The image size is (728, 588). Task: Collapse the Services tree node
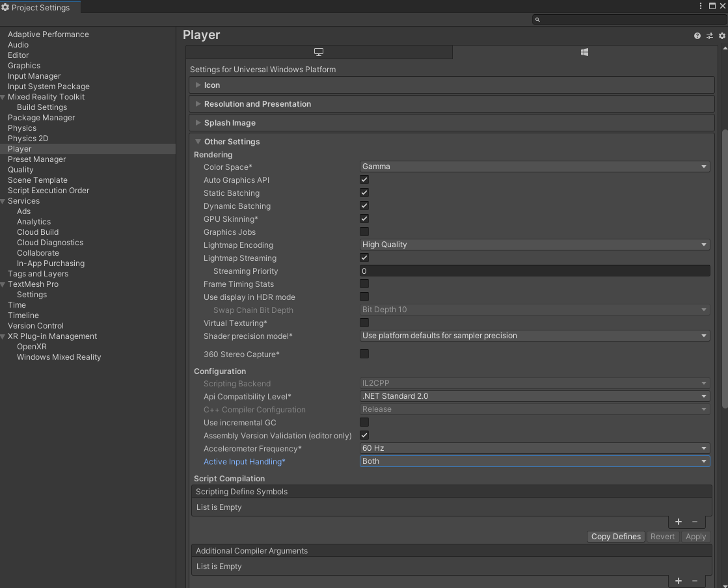click(3, 201)
